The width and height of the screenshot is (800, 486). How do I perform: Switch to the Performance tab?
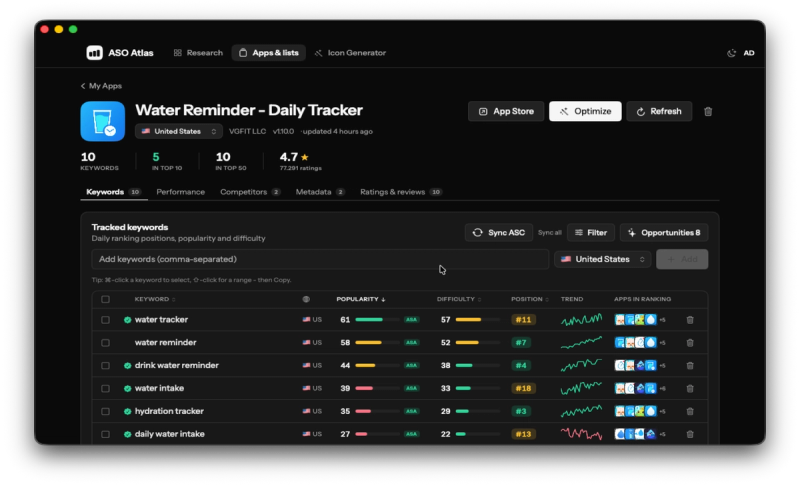(181, 192)
